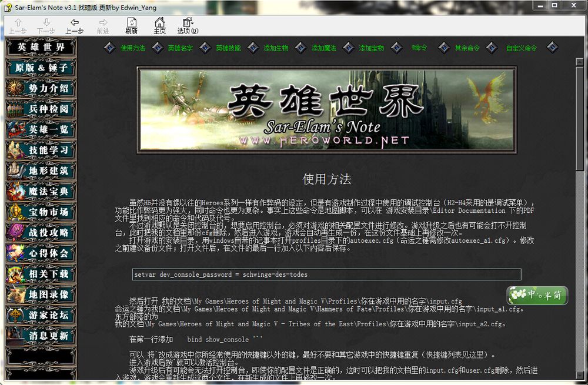Screen dimensions: 588x385
Task: Open 宝物市场 in the sidebar
Action: click(41, 212)
